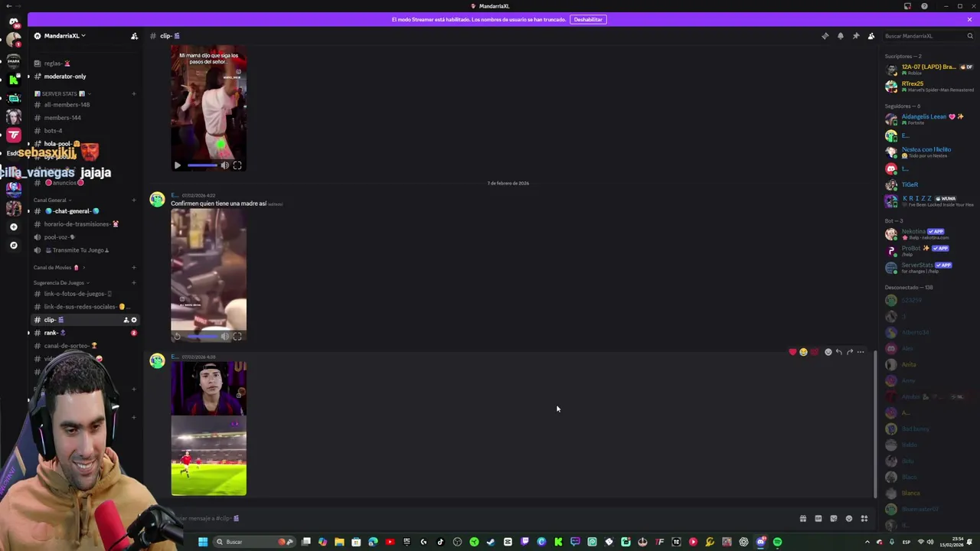Open Steam from the taskbar
This screenshot has width=980, height=551.
(491, 542)
